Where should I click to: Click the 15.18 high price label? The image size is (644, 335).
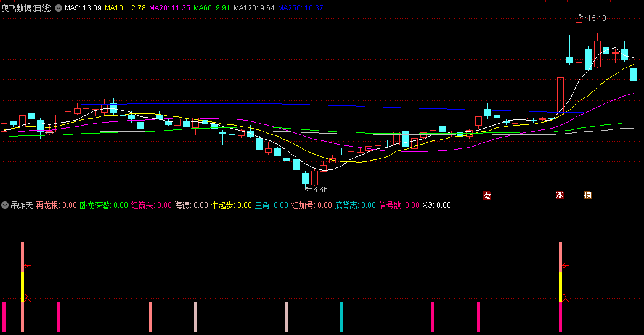(597, 18)
